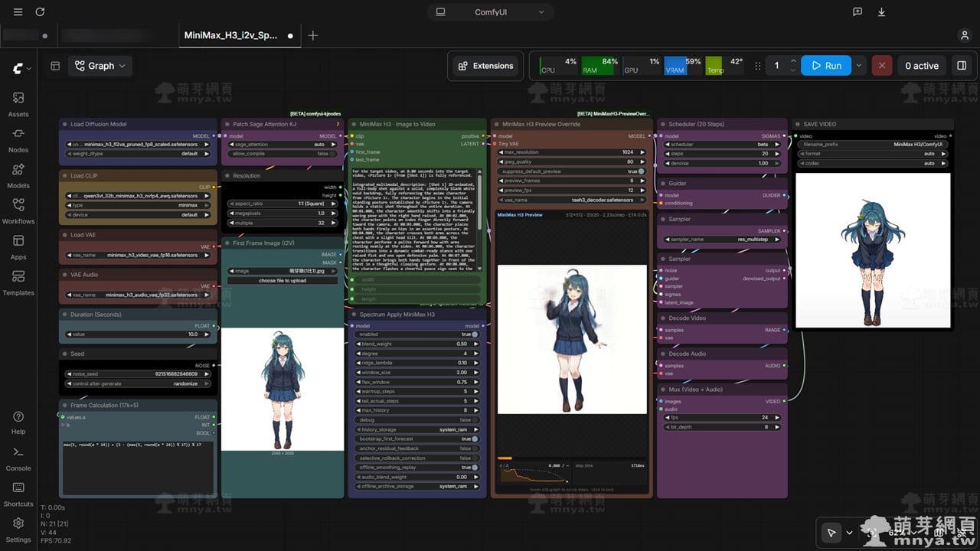The image size is (980, 551).
Task: Open the Workflows sidebar panel
Action: (x=18, y=211)
